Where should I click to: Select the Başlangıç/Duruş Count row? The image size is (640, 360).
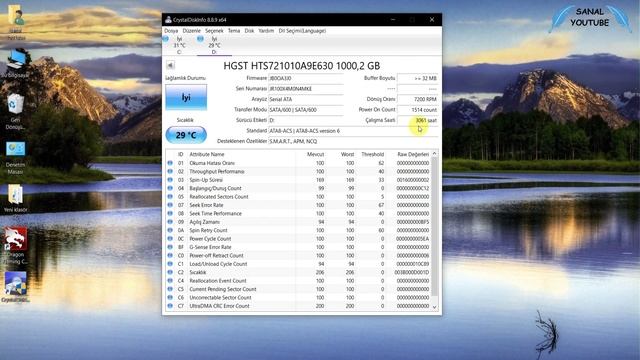pos(298,188)
